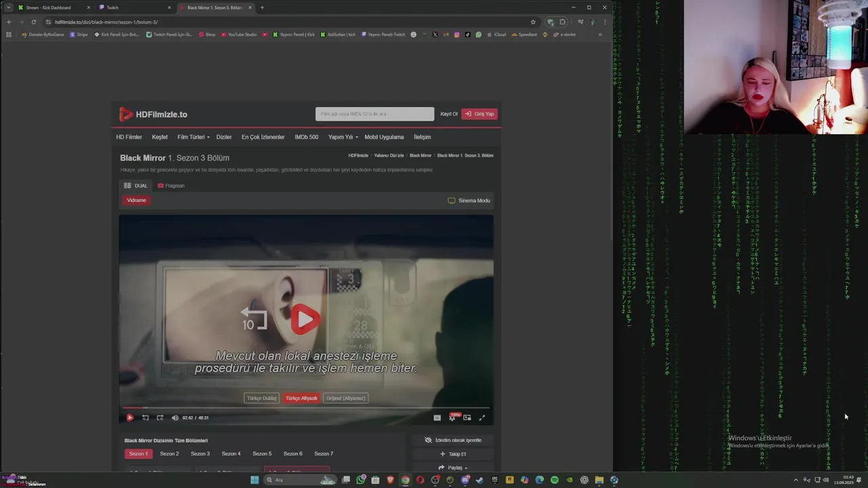
Task: Mute the video with the speaker icon
Action: point(175,418)
